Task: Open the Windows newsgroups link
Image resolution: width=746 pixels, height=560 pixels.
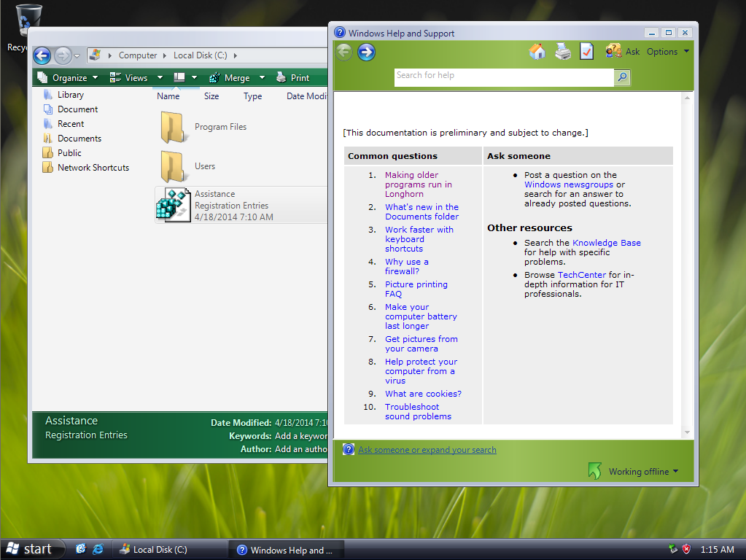Action: 569,184
